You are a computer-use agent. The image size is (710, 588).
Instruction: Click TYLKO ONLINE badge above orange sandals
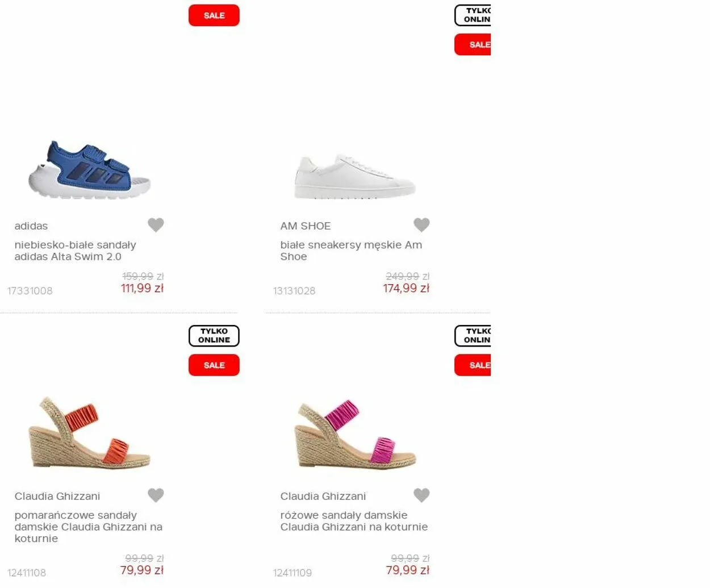[214, 336]
